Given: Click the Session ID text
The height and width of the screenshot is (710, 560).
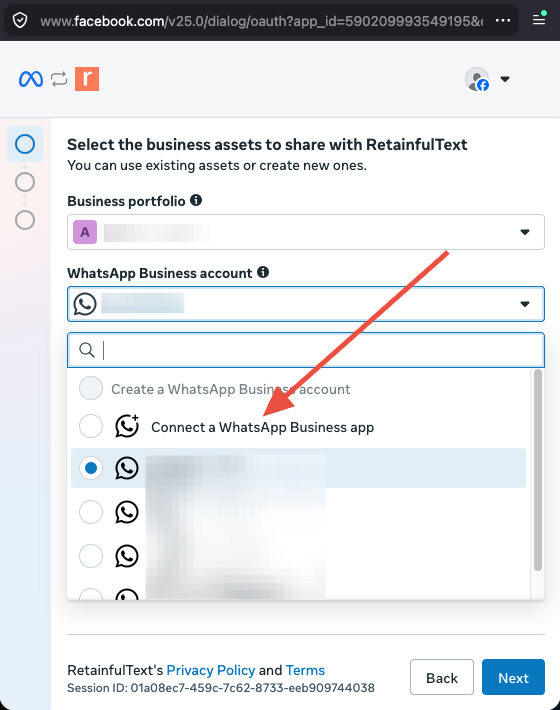Looking at the screenshot, I should tap(221, 688).
